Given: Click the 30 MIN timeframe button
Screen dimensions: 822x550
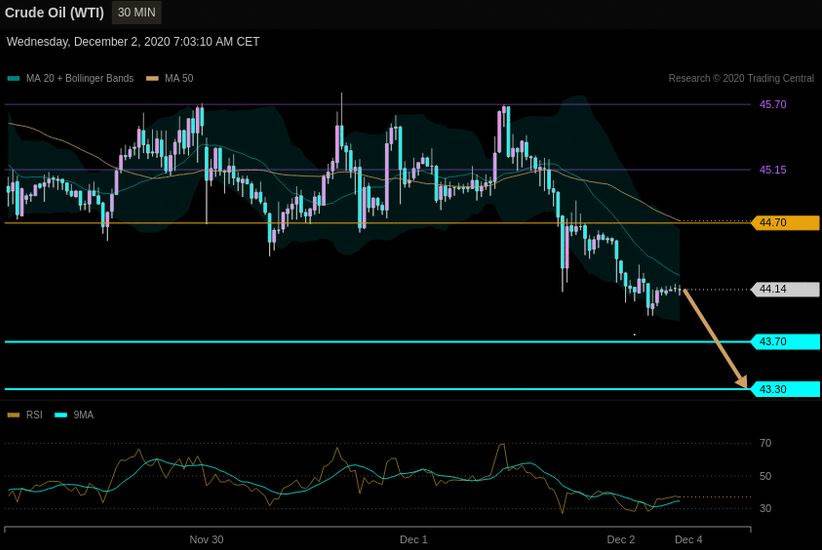Looking at the screenshot, I should tap(136, 13).
